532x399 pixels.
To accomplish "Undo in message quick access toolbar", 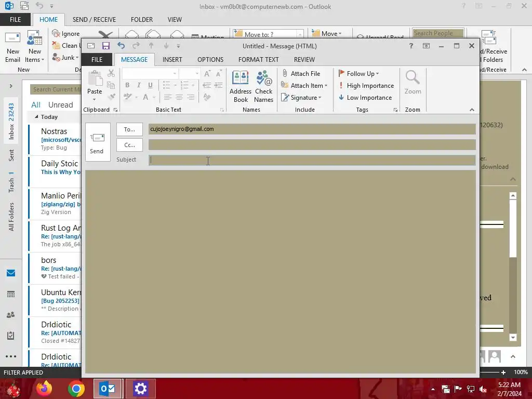I will (x=121, y=46).
